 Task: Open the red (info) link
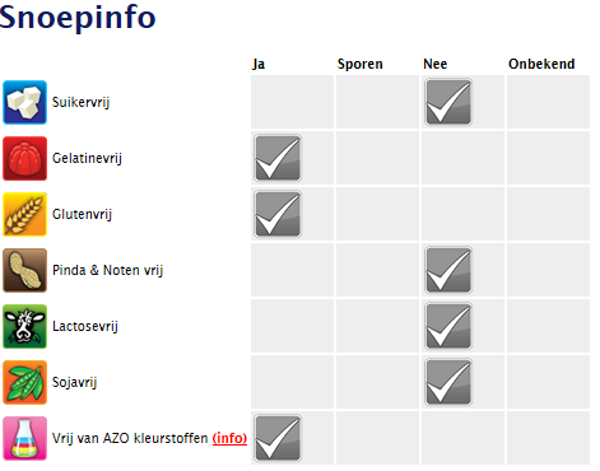tap(230, 438)
